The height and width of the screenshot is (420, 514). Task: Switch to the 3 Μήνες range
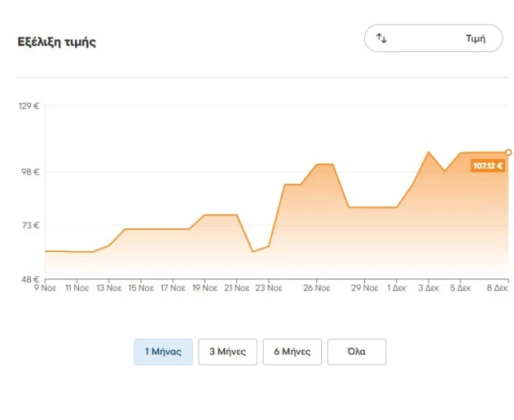228,352
